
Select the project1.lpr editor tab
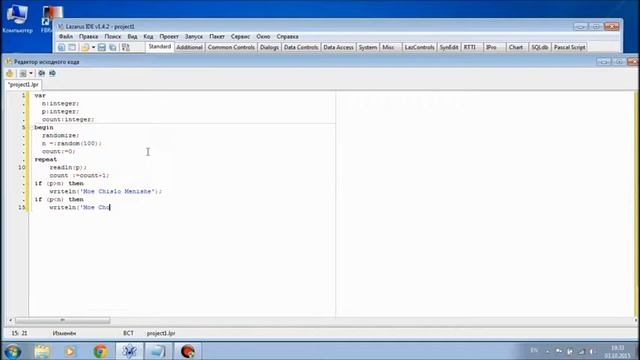(x=23, y=84)
